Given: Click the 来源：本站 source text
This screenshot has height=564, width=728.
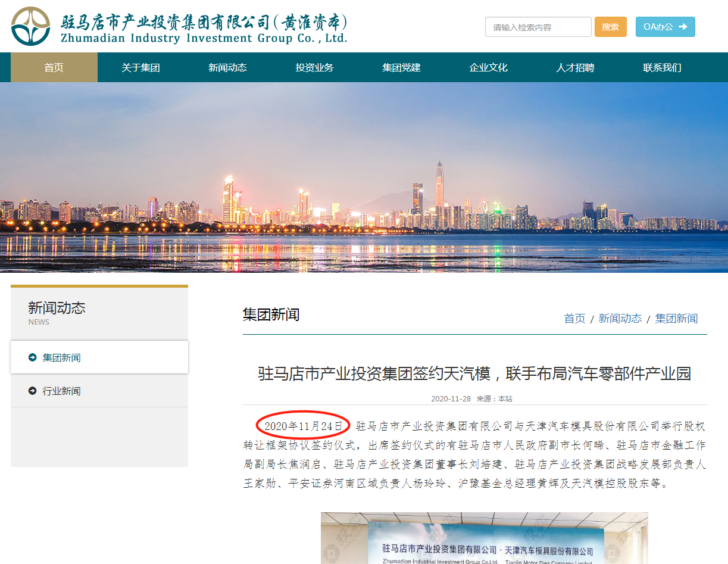Looking at the screenshot, I should pyautogui.click(x=494, y=398).
